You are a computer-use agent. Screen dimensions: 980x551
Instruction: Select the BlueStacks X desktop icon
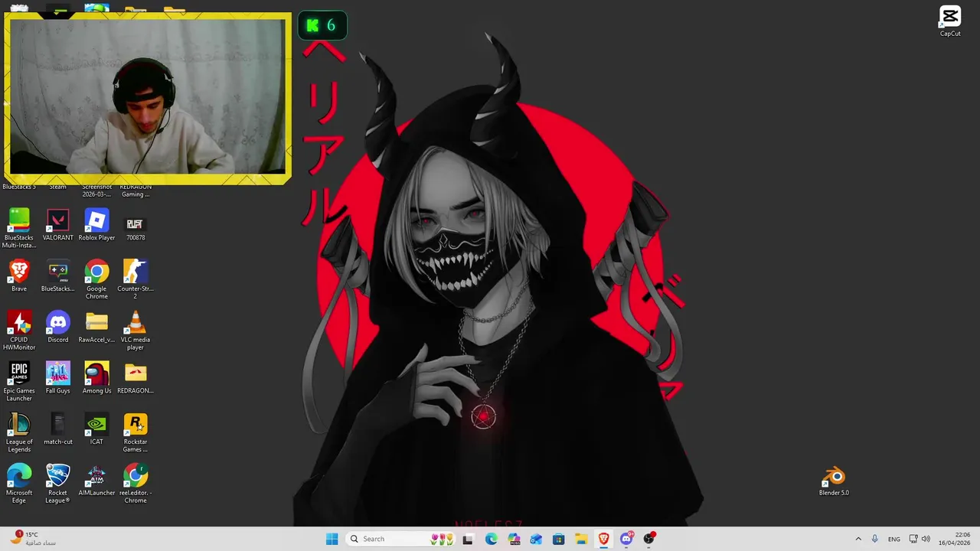pos(57,276)
